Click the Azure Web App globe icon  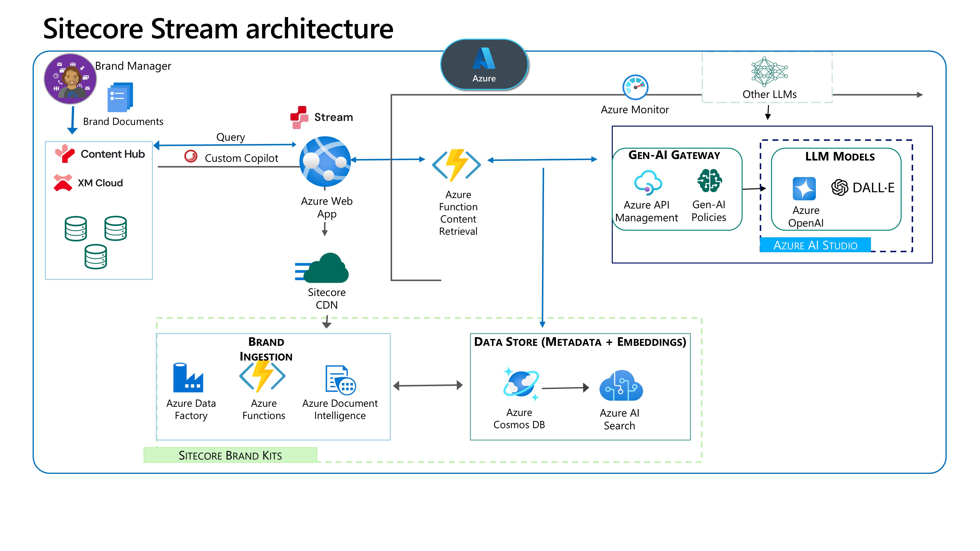[325, 161]
